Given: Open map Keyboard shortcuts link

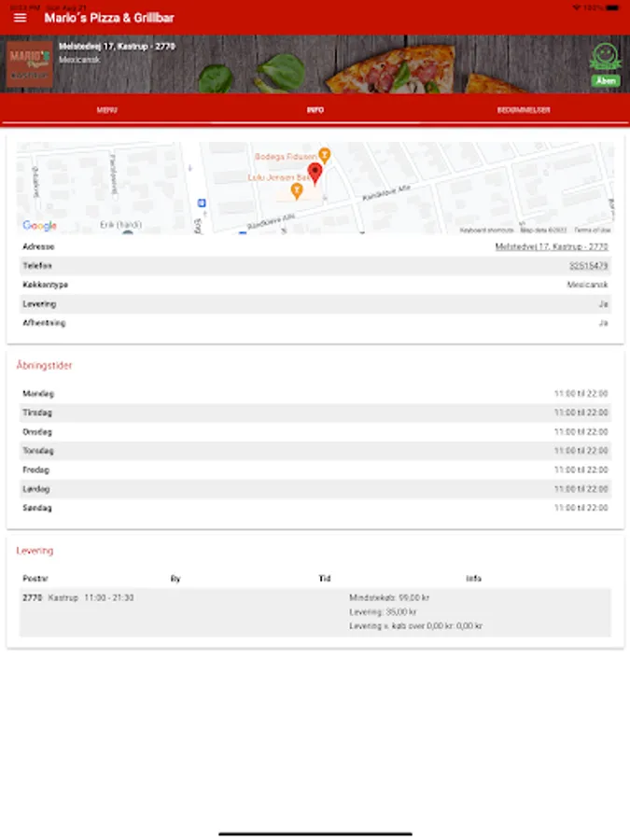Looking at the screenshot, I should [x=486, y=230].
